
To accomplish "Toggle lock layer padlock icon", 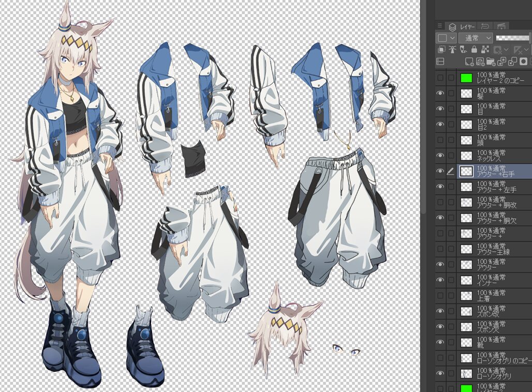I will 474,50.
